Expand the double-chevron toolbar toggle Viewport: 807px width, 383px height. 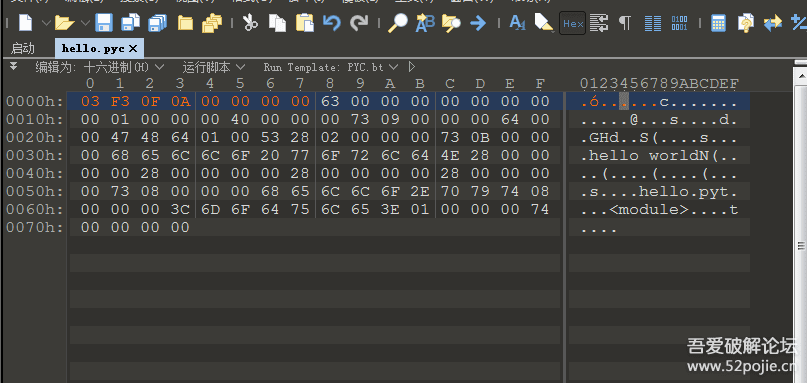click(x=13, y=66)
